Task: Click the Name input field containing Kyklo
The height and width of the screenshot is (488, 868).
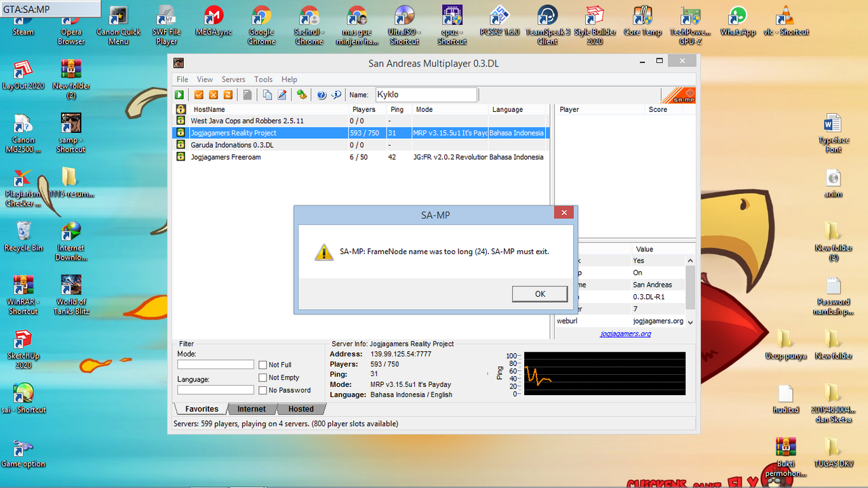Action: (427, 95)
